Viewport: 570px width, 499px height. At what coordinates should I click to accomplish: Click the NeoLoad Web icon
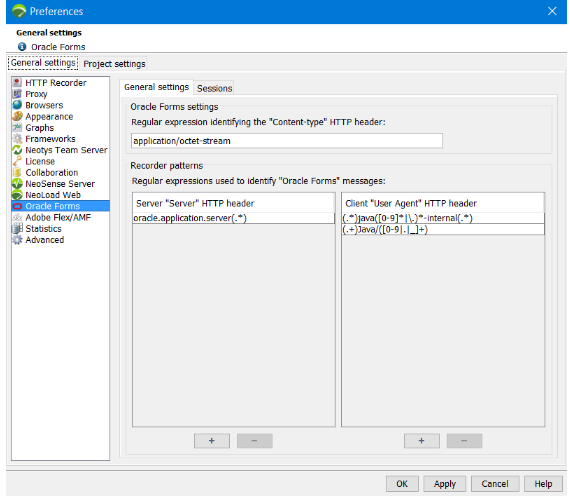(17, 195)
